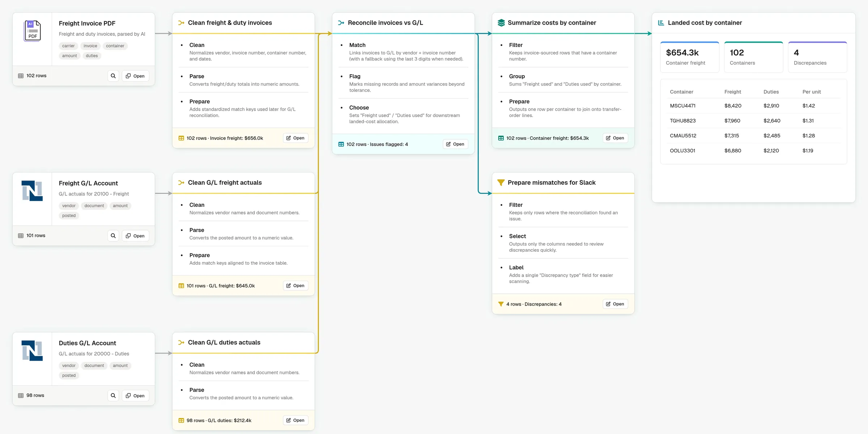Click teal table icon next to Container freight: $654.3k
The width and height of the screenshot is (868, 434).
coord(501,138)
